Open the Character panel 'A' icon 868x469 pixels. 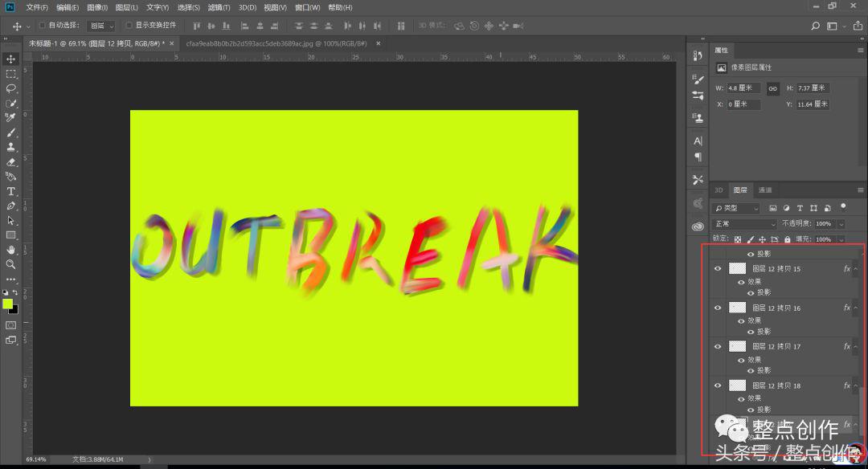click(x=698, y=141)
